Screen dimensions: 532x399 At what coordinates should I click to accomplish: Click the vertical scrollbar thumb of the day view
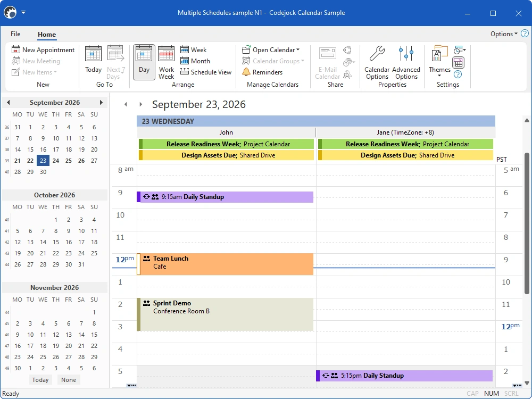527,223
